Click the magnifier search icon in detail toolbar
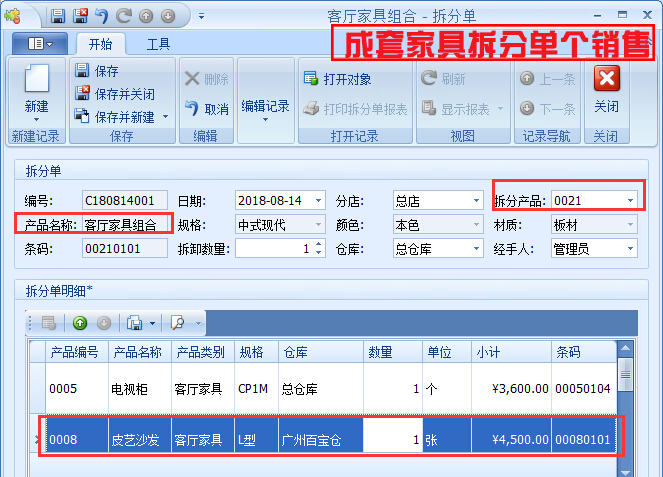Viewport: 663px width, 477px height. tap(178, 323)
